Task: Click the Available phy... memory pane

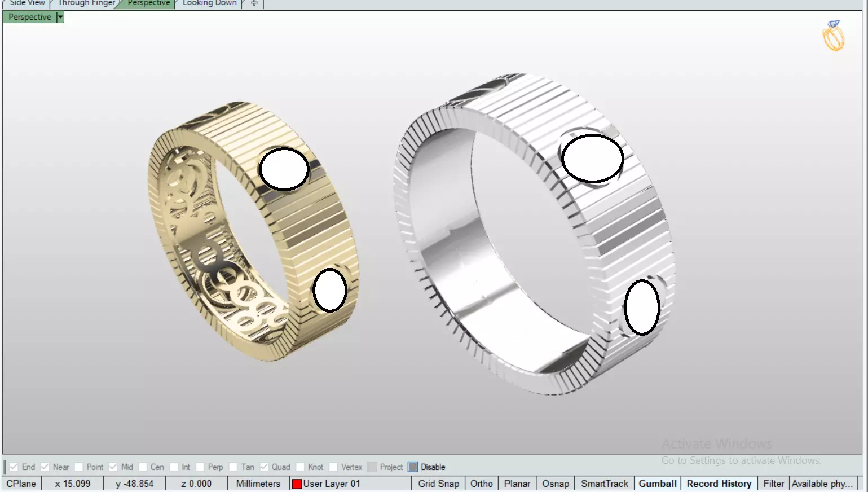Action: pos(822,484)
